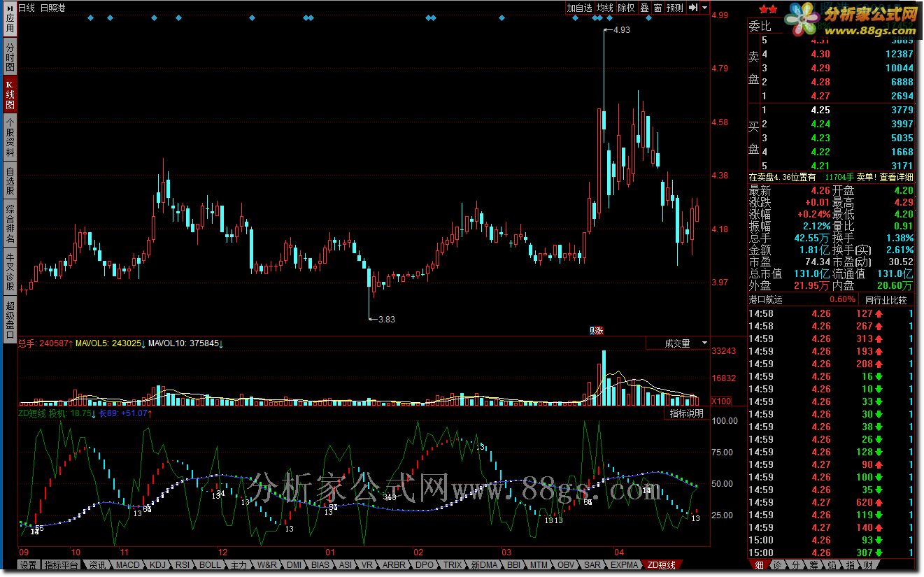Image resolution: width=924 pixels, height=577 pixels.
Task: Click sell level 1 price 4.27
Action: pyautogui.click(x=820, y=96)
